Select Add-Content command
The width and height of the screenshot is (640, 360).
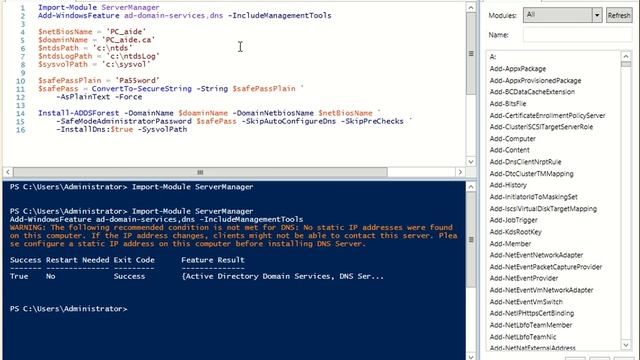click(x=509, y=150)
